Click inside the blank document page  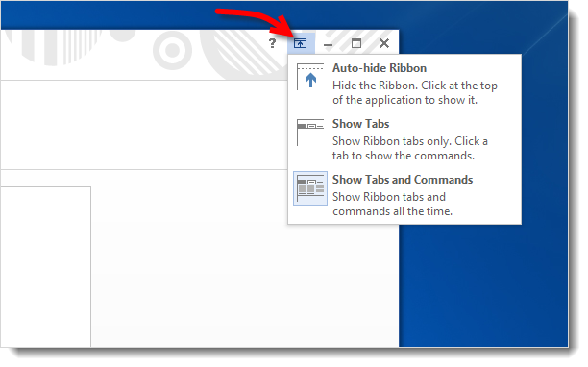tap(45, 267)
